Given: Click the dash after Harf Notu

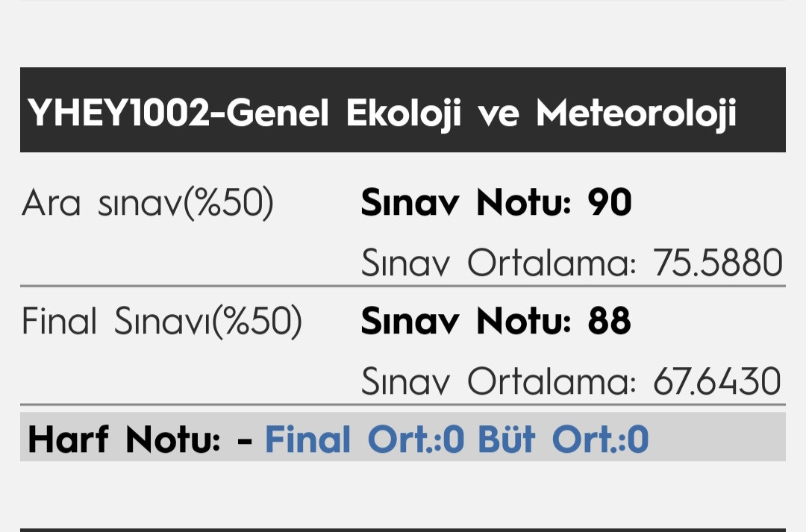Looking at the screenshot, I should [243, 440].
